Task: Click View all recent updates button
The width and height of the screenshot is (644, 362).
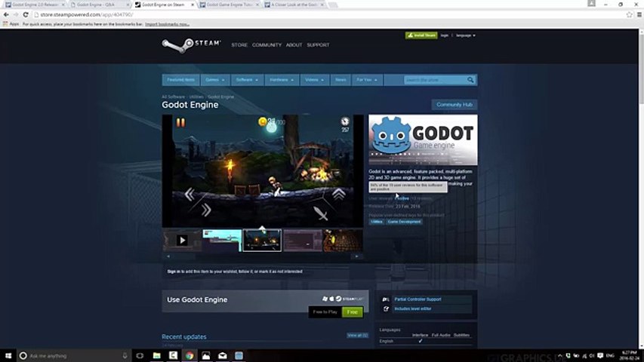Action: (x=357, y=336)
